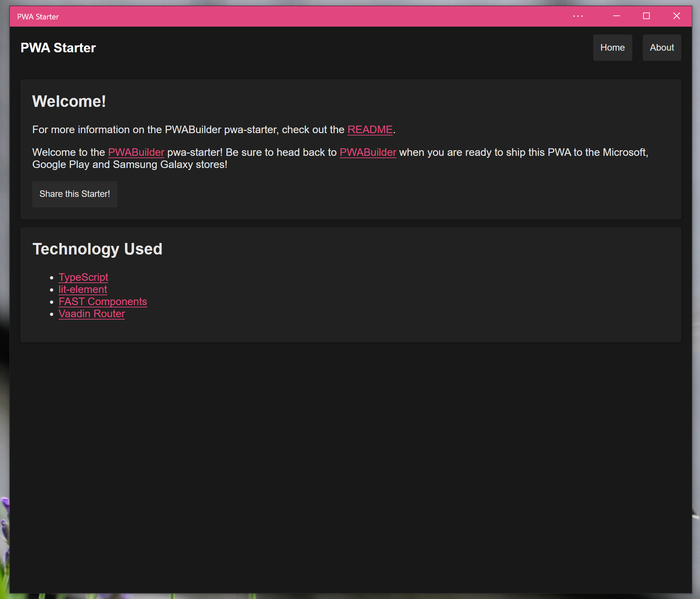Go to the Home page
This screenshot has width=700, height=599.
coord(612,48)
